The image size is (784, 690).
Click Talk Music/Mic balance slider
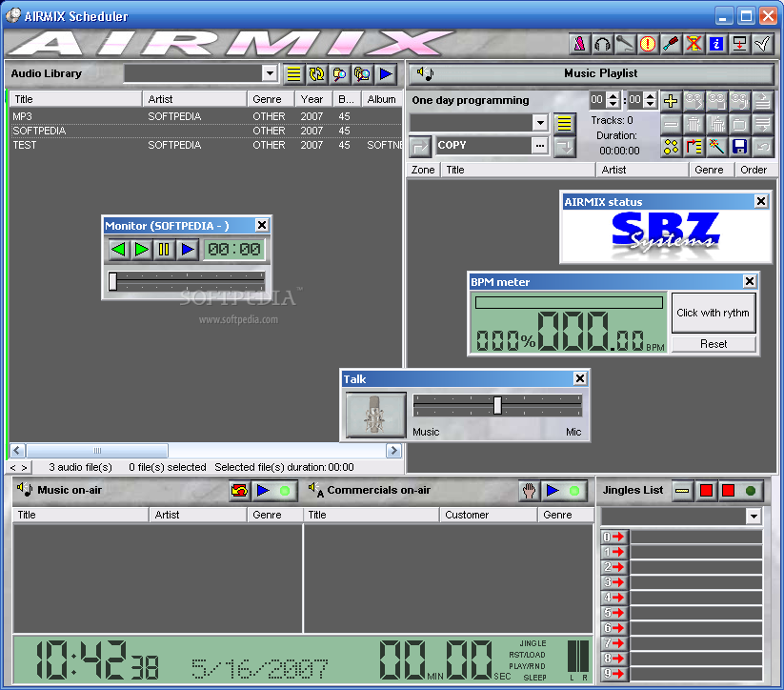(497, 405)
